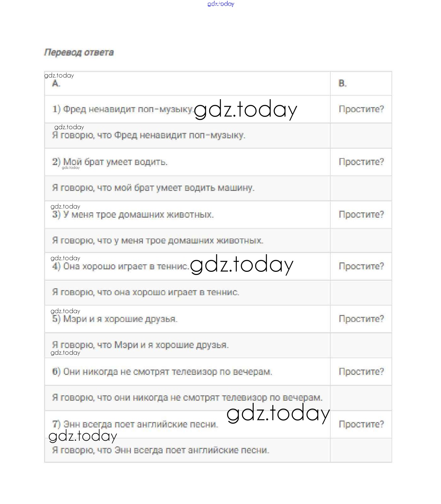The width and height of the screenshot is (441, 504).
Task: Click sentence "Фред ненавидит поп-музыку" numbered 1
Action: click(x=123, y=109)
